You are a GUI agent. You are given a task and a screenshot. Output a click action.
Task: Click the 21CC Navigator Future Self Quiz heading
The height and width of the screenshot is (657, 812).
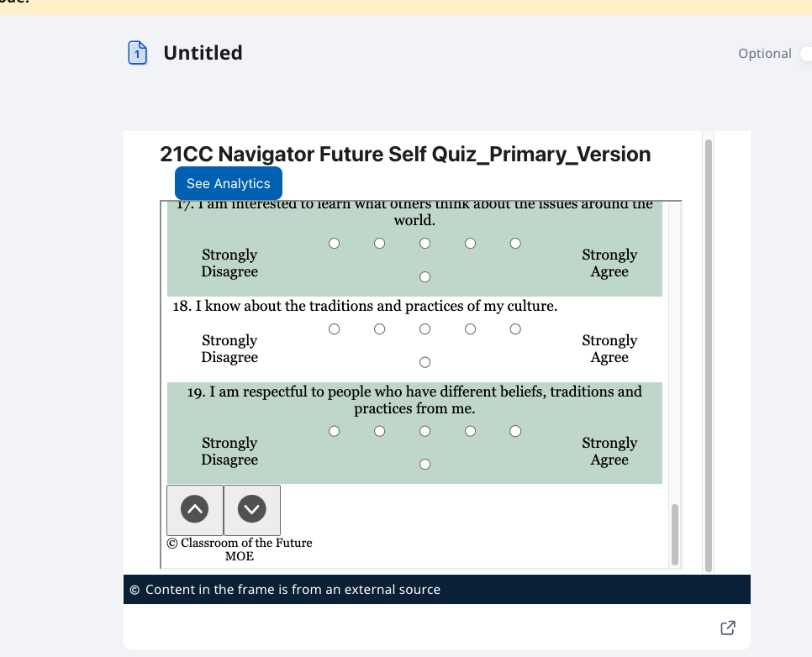pos(405,155)
